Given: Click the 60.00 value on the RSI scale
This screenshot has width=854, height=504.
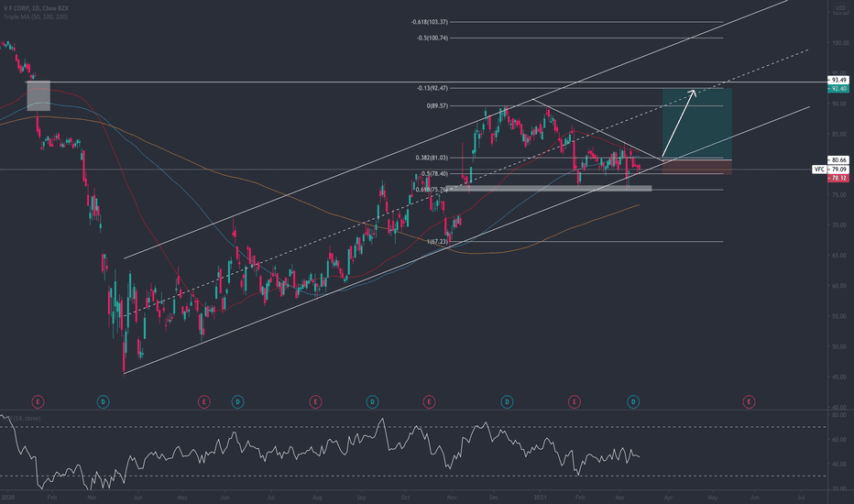Looking at the screenshot, I should [x=839, y=440].
